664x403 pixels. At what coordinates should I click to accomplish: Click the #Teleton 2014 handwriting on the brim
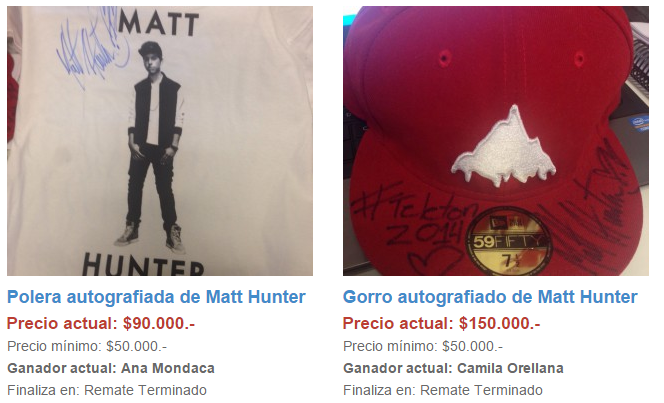coord(413,218)
